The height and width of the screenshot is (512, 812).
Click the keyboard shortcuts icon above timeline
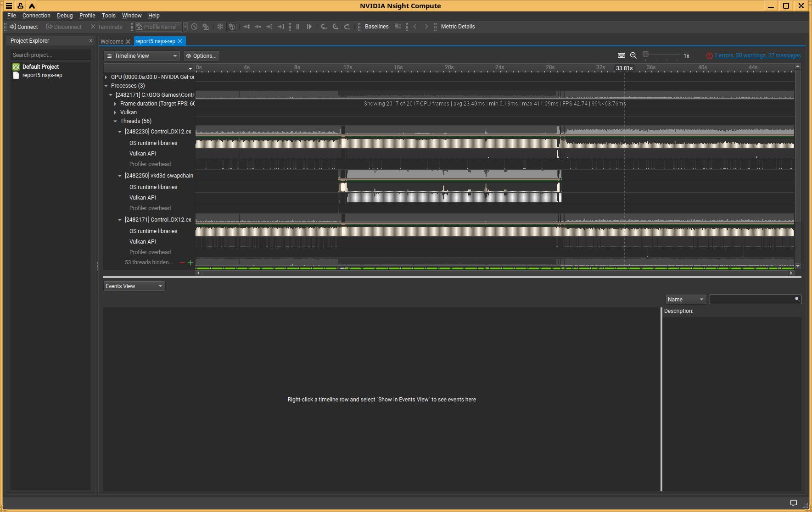coord(621,56)
